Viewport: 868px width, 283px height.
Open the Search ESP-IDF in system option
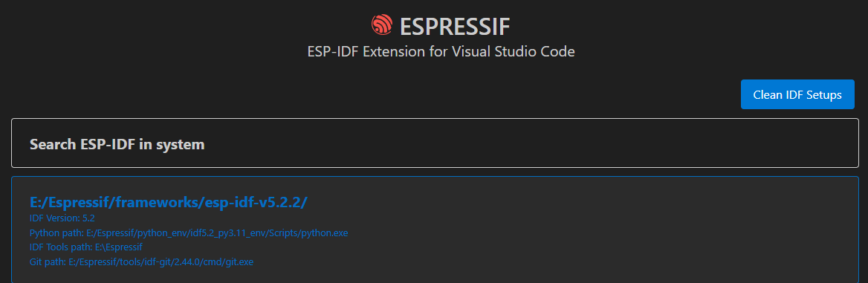pos(435,143)
